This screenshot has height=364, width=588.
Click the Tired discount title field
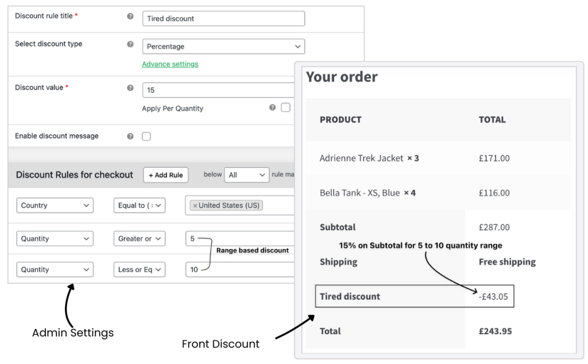click(x=223, y=19)
